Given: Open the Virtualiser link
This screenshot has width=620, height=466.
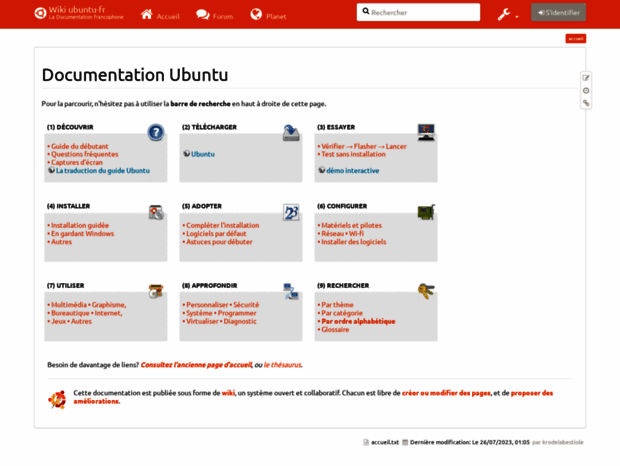Looking at the screenshot, I should 202,321.
